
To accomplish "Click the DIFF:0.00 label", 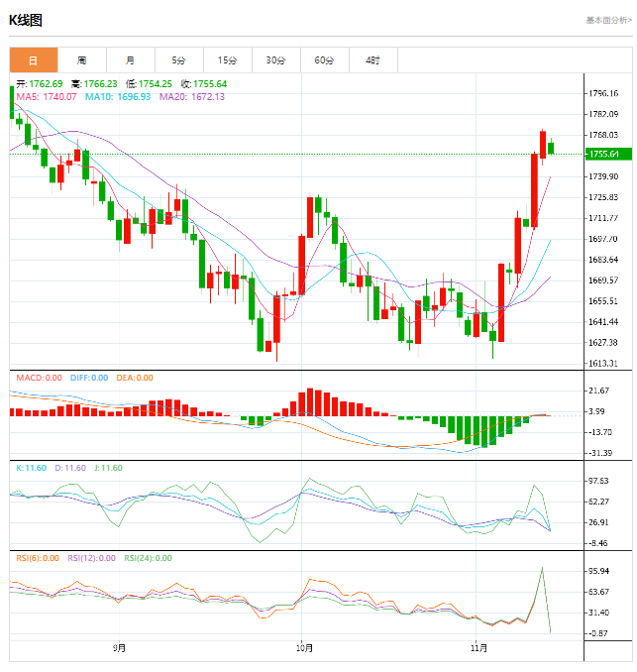I will 89,378.
